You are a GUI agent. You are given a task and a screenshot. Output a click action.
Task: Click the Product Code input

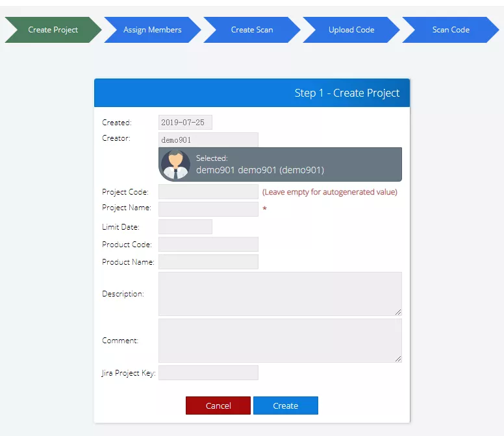pyautogui.click(x=208, y=245)
